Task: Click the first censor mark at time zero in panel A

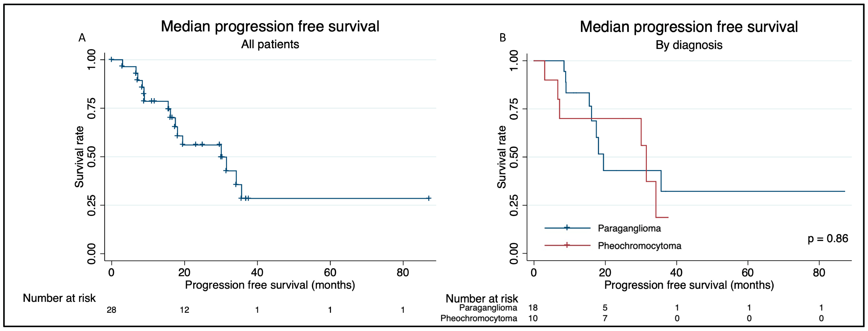Action: coord(111,59)
